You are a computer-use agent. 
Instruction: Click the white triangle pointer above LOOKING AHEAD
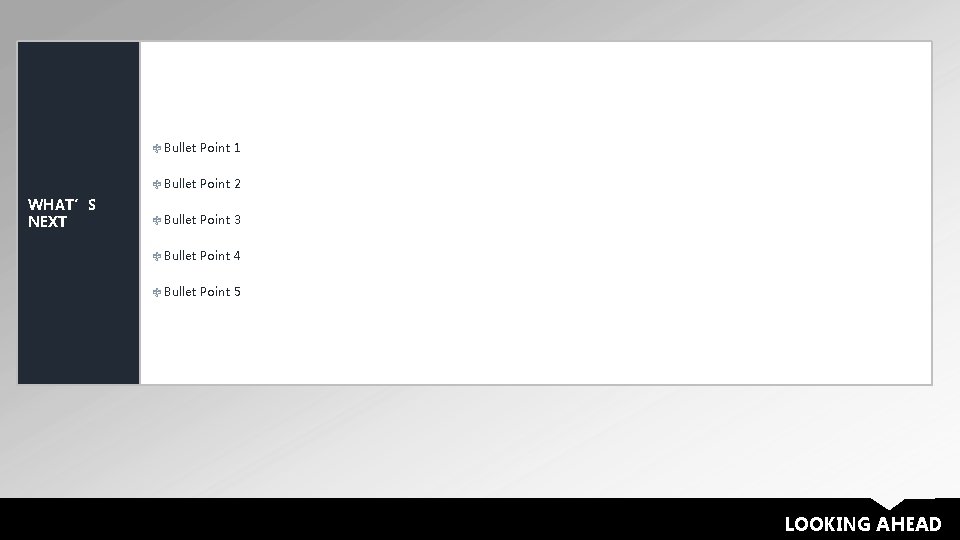888,503
